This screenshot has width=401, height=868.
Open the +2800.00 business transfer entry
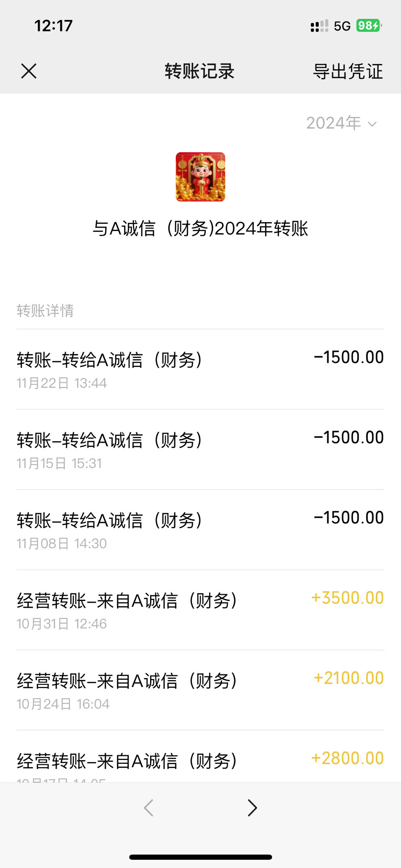tap(200, 756)
